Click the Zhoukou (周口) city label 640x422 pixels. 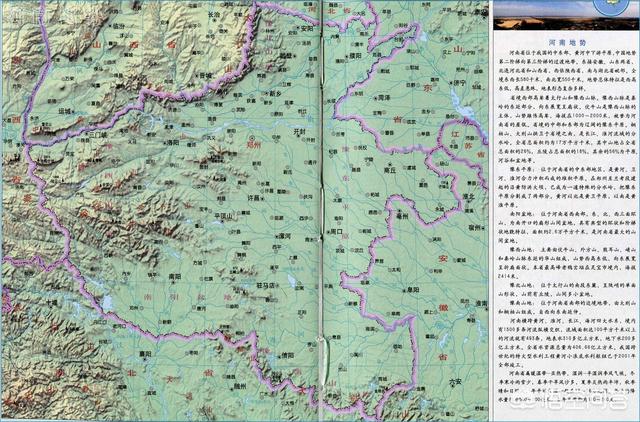[336, 231]
